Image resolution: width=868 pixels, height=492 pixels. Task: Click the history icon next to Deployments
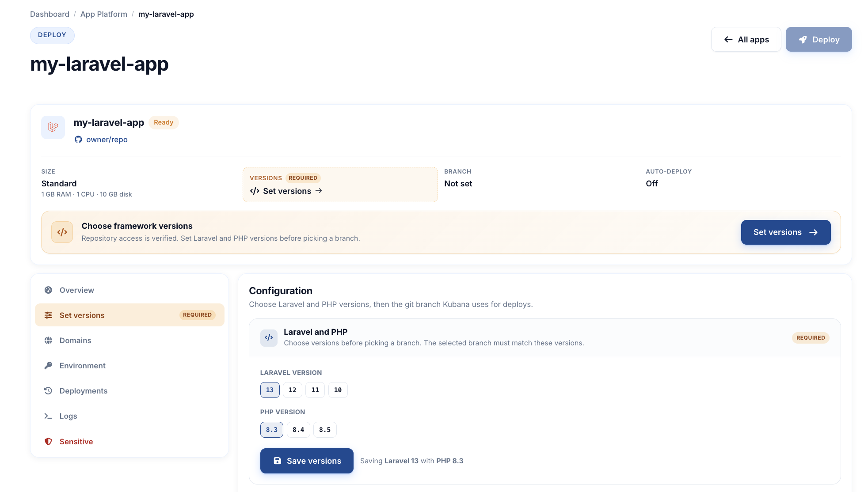coord(48,391)
